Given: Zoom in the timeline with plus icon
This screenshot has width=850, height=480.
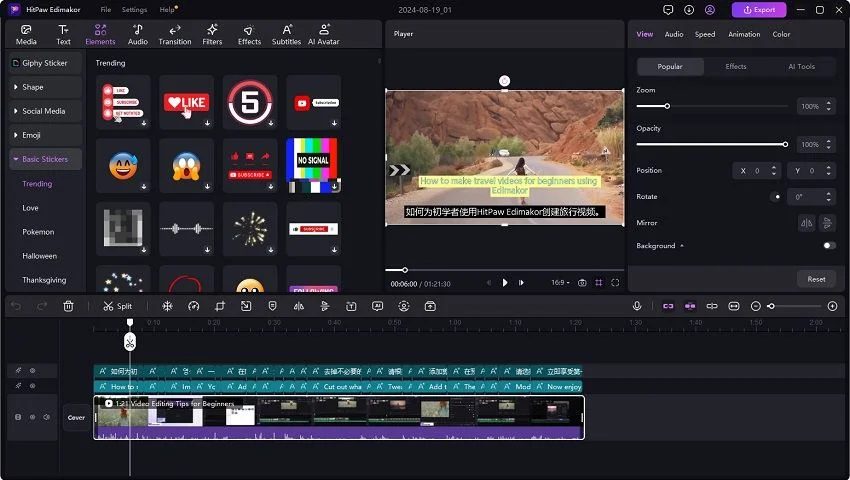Looking at the screenshot, I should point(833,306).
